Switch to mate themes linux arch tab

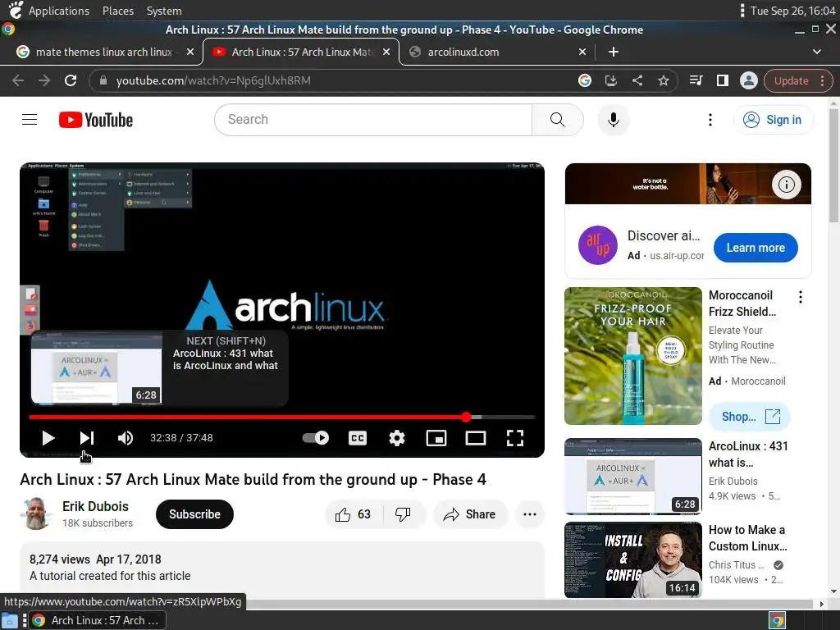[104, 52]
